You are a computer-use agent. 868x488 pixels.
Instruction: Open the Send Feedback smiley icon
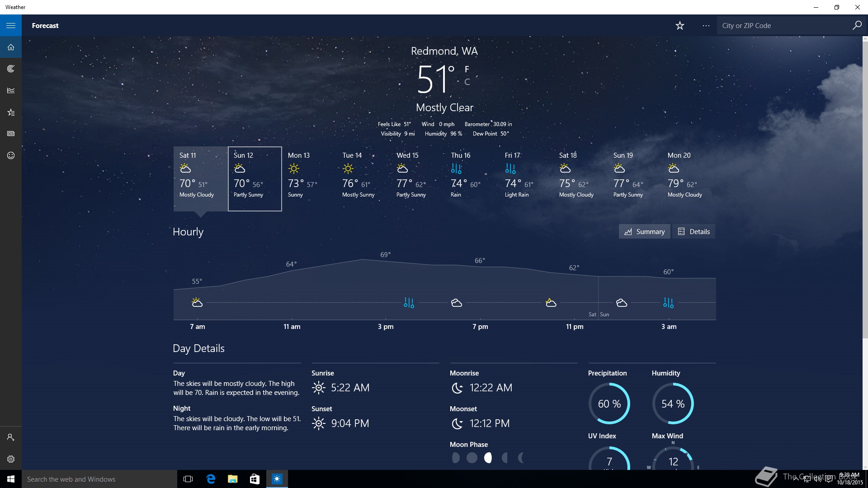(11, 155)
